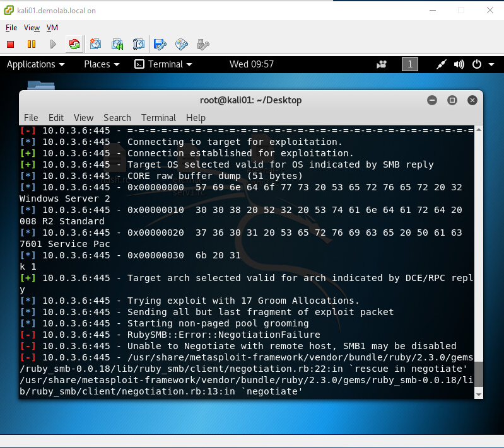Revert to the current snapshot icon
This screenshot has width=504, height=448.
117,44
